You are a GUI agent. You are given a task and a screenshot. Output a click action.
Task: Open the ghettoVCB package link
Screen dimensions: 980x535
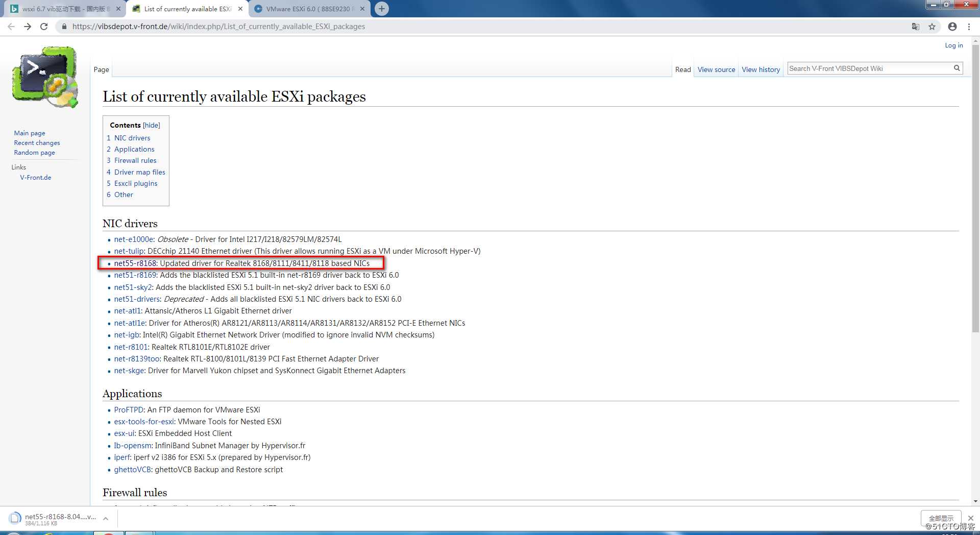click(133, 469)
